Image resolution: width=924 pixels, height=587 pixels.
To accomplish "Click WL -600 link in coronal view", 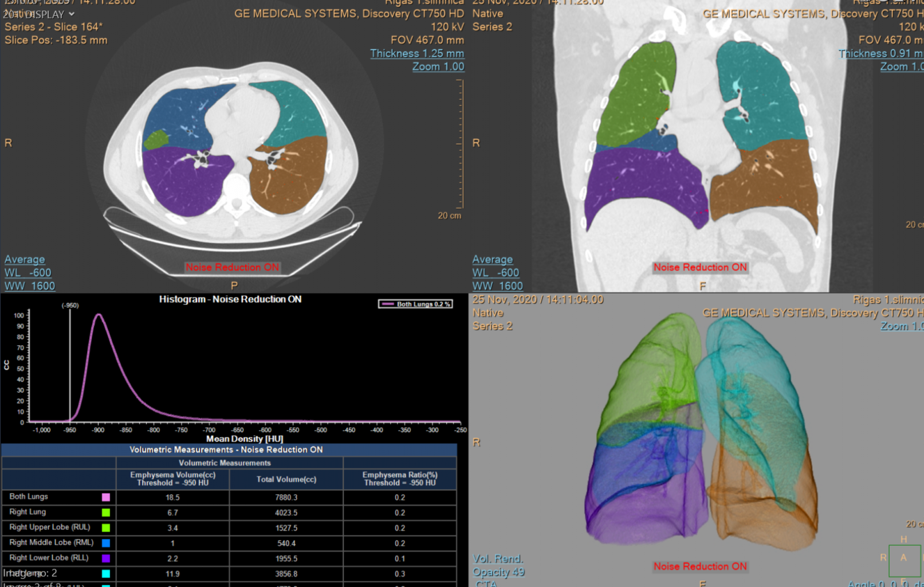I will click(496, 273).
